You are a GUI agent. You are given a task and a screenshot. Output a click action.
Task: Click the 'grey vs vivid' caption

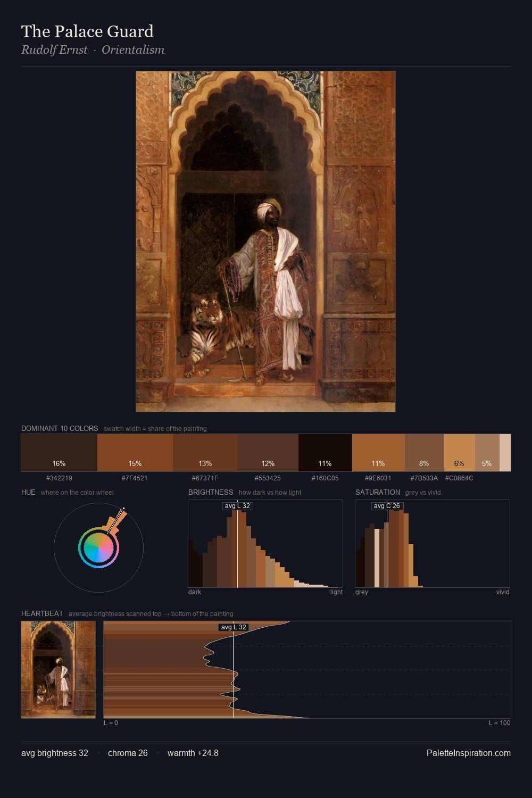[423, 492]
